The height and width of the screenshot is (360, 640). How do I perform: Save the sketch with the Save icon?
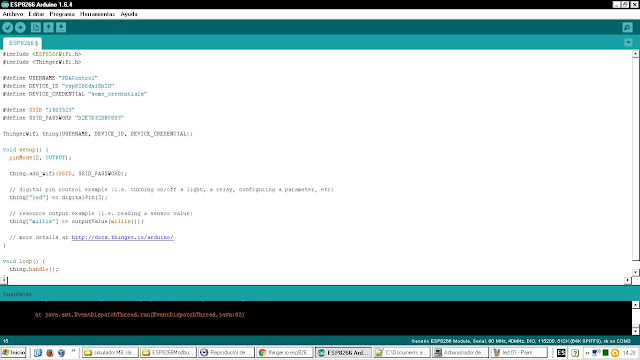pyautogui.click(x=61, y=27)
